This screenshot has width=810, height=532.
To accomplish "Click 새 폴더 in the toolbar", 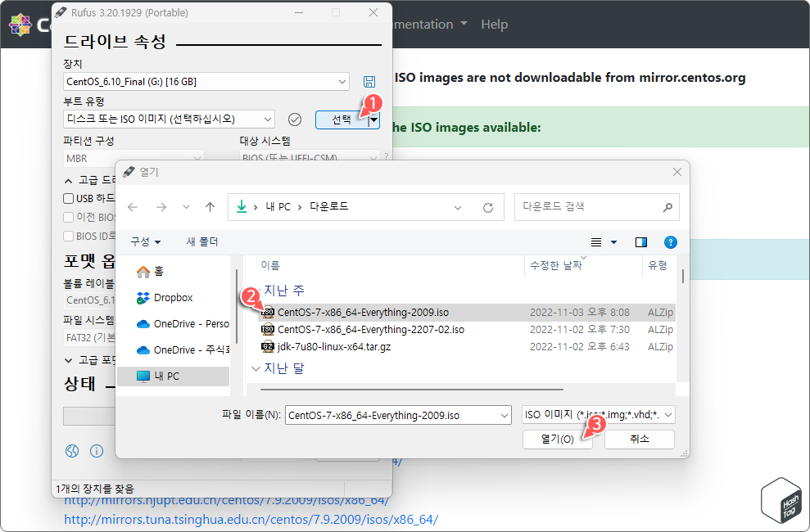I will [202, 241].
